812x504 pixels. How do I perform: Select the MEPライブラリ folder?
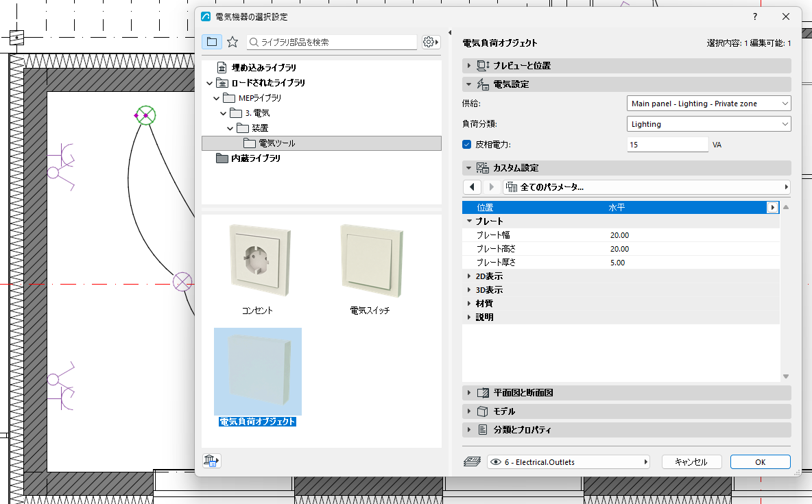[x=259, y=98]
